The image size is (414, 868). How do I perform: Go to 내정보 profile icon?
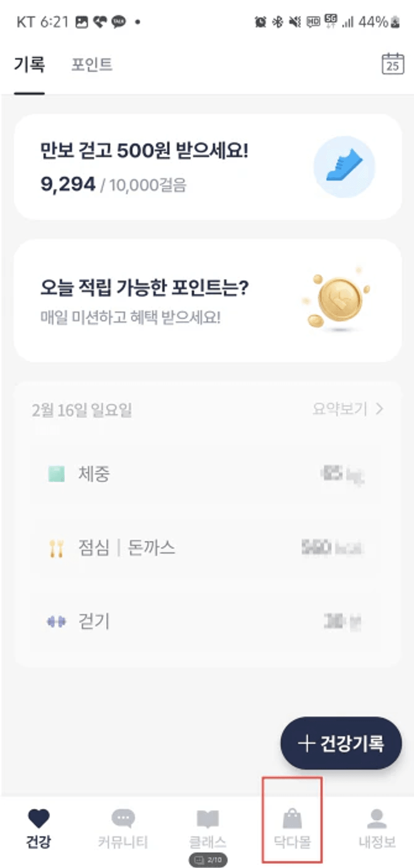[x=377, y=819]
